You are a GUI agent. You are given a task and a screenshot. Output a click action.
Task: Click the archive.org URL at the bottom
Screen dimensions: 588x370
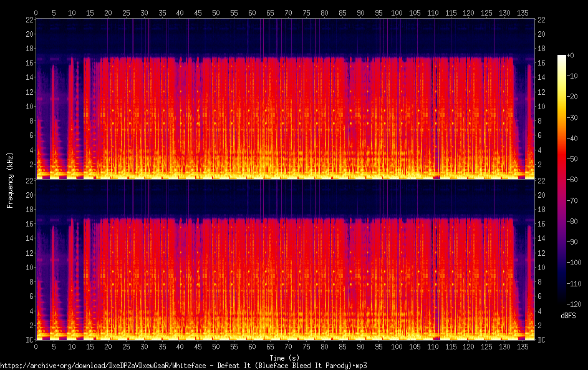tap(183, 366)
